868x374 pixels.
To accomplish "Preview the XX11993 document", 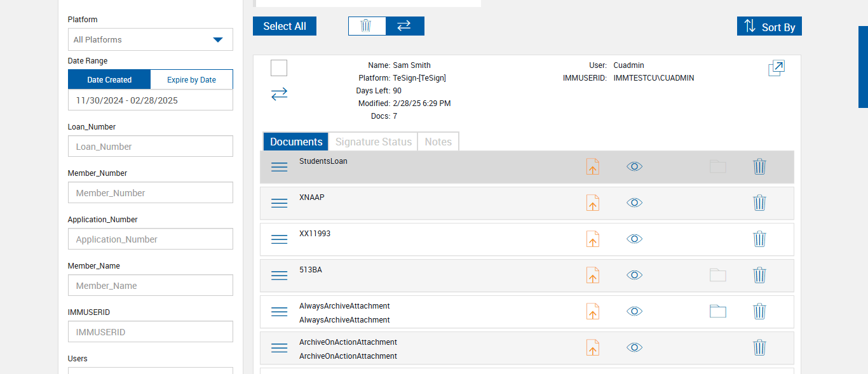I will 634,239.
